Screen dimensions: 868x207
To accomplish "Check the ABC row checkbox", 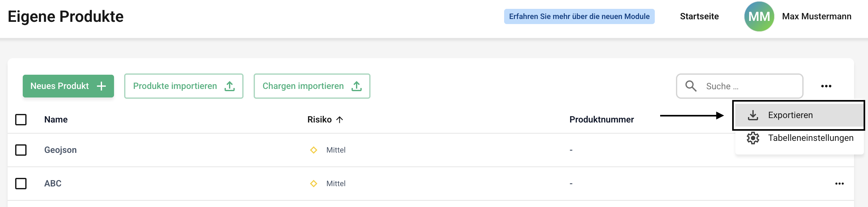I will click(21, 183).
